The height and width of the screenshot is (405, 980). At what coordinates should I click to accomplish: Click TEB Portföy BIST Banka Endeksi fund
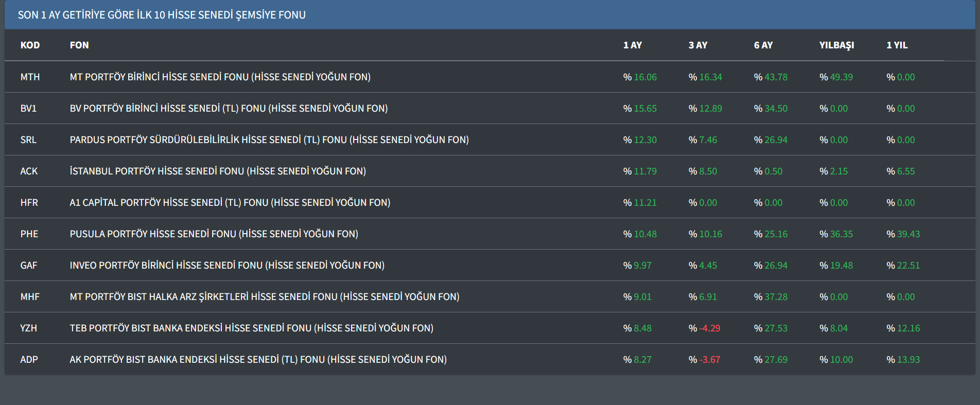tap(251, 328)
